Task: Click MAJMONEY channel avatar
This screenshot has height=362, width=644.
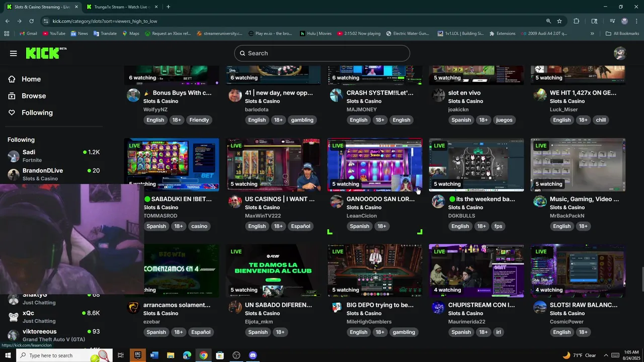Action: tap(337, 96)
